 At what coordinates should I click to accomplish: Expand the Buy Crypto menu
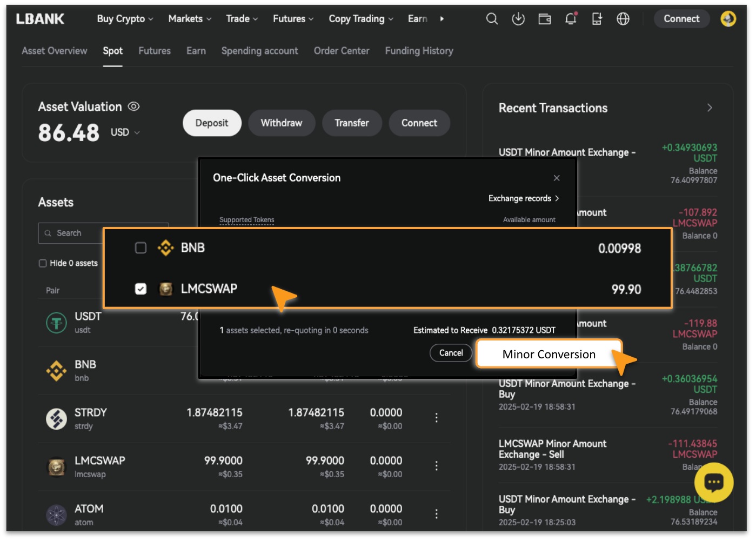[125, 19]
